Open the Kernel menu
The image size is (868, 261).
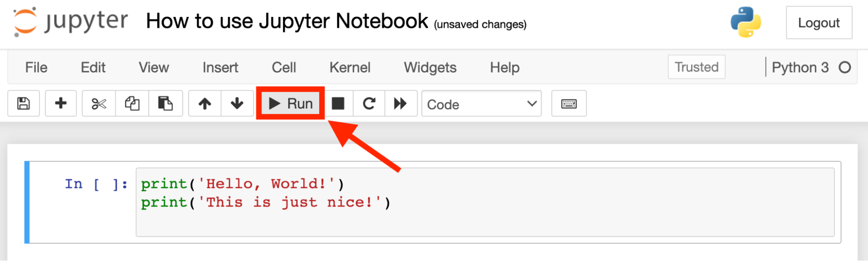350,68
